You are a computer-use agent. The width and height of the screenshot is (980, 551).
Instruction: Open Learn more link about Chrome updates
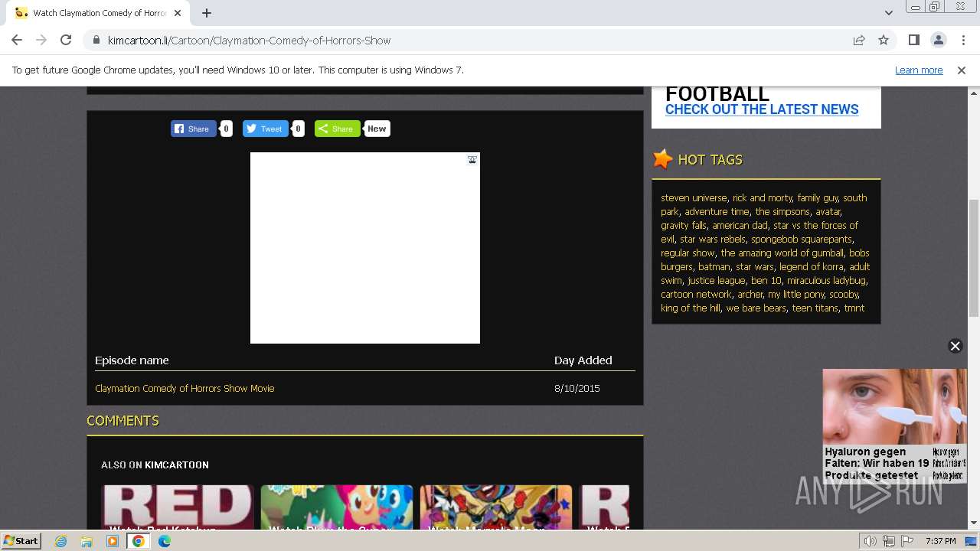(x=919, y=70)
